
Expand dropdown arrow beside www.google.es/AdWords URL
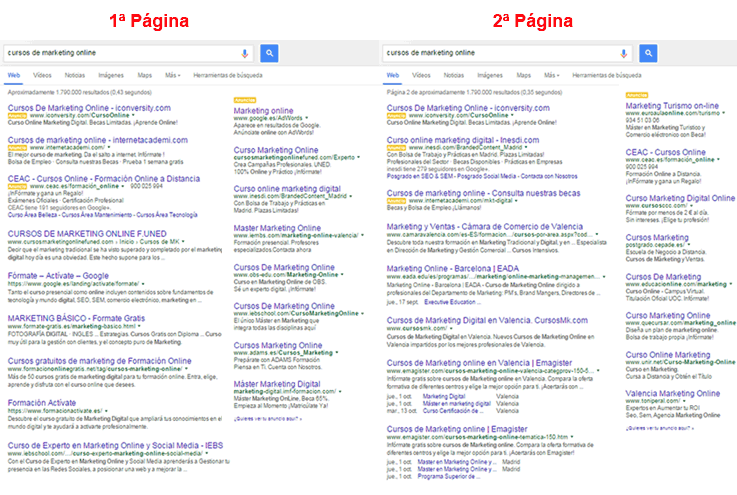click(306, 118)
